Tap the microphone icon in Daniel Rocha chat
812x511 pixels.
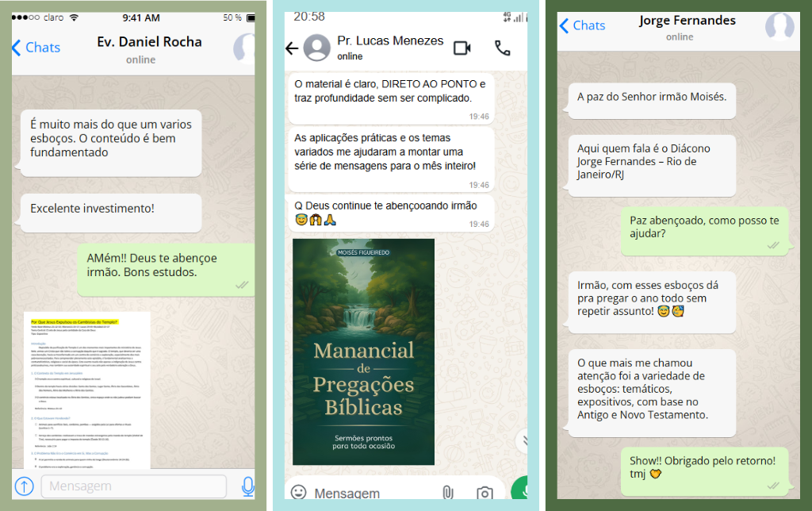(247, 486)
